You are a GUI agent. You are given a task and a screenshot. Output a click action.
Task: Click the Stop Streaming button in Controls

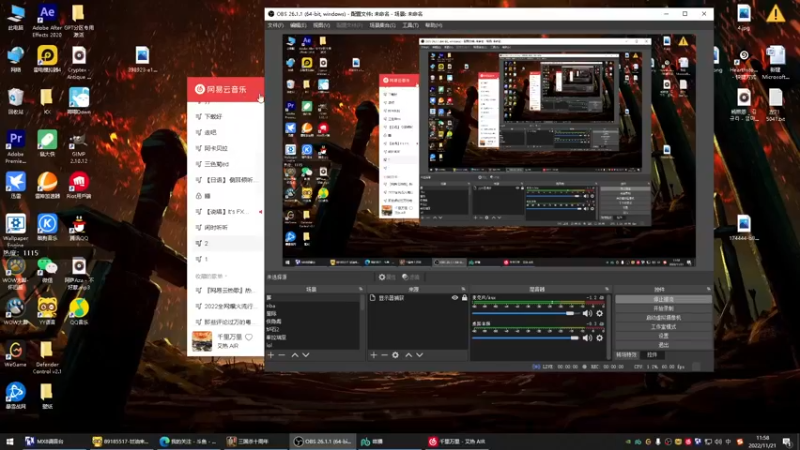point(663,299)
